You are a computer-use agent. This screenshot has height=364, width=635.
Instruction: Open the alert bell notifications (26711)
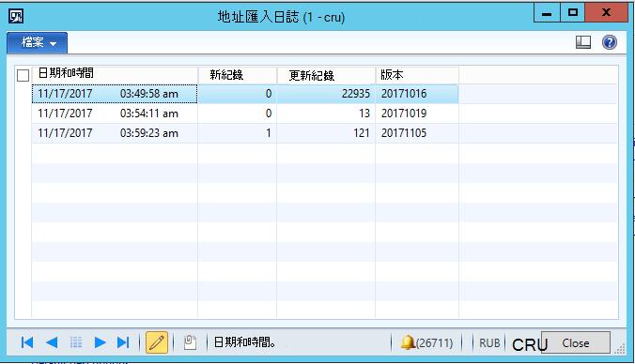(x=426, y=343)
